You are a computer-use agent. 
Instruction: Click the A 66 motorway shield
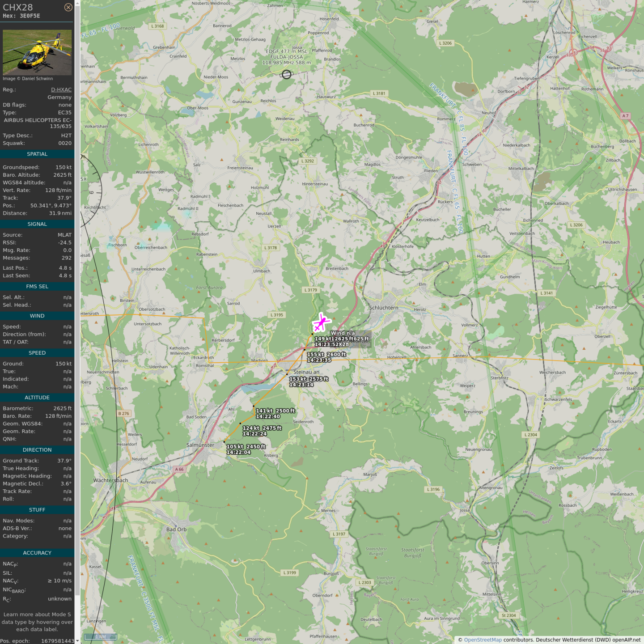(179, 469)
